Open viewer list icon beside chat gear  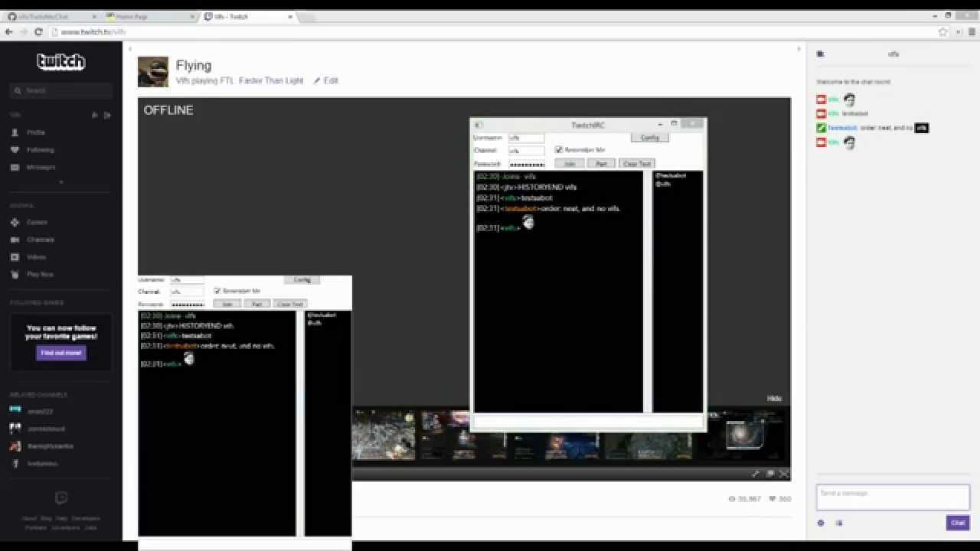click(x=839, y=523)
